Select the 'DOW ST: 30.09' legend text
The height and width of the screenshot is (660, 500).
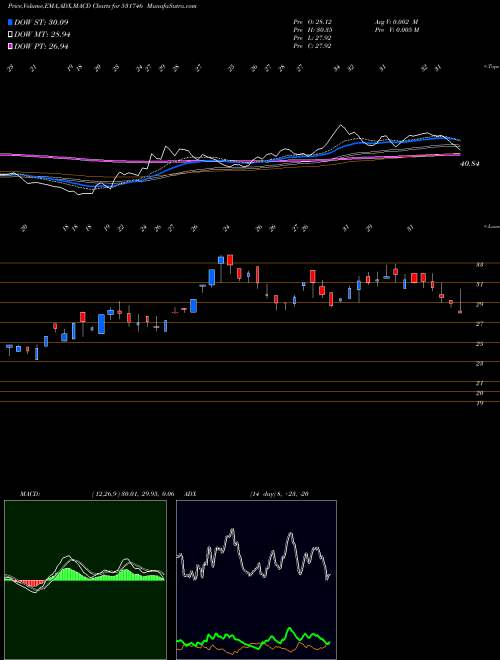pyautogui.click(x=41, y=22)
